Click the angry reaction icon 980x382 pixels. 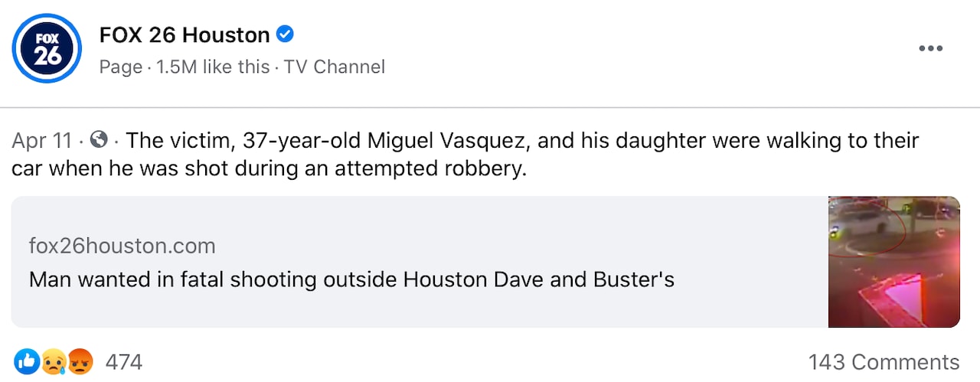click(x=80, y=361)
